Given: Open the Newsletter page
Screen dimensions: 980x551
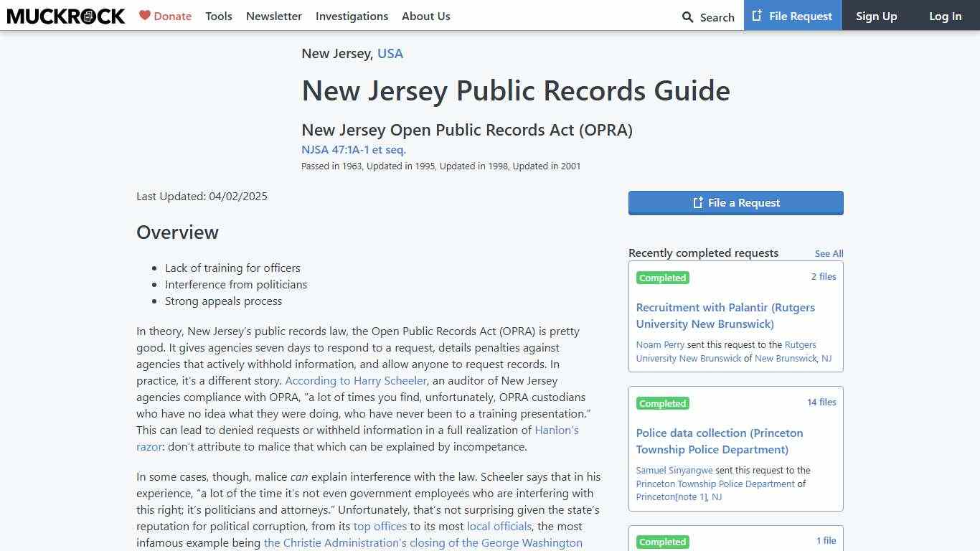Looking at the screenshot, I should [274, 16].
